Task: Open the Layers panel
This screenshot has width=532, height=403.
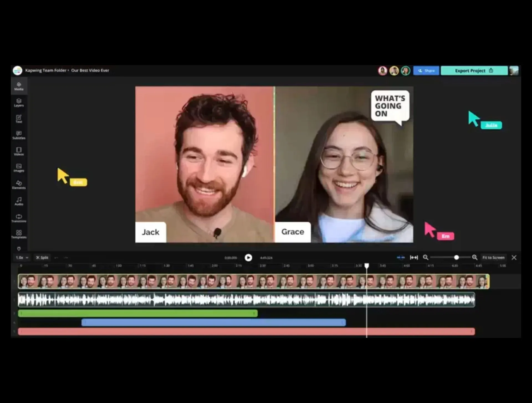Action: click(19, 102)
